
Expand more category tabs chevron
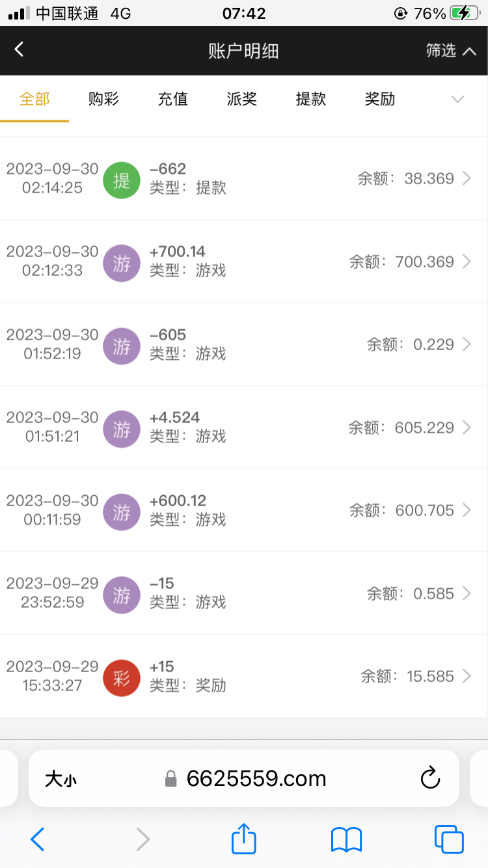457,99
